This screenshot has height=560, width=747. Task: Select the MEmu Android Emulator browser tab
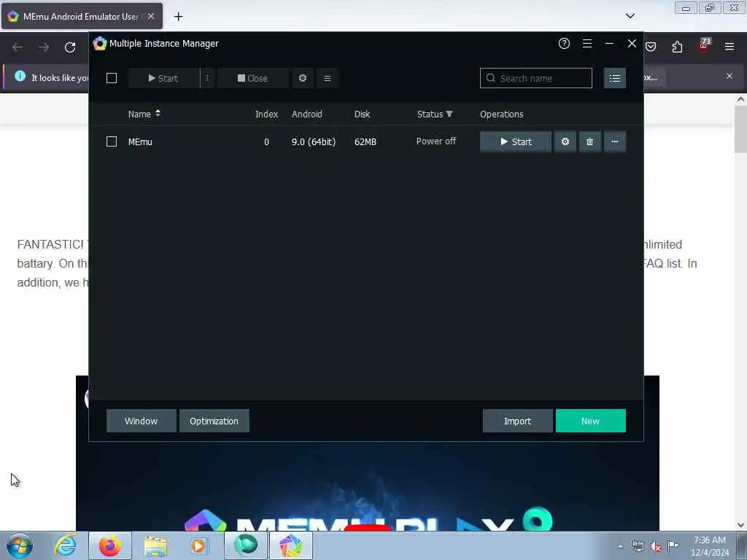pyautogui.click(x=82, y=16)
